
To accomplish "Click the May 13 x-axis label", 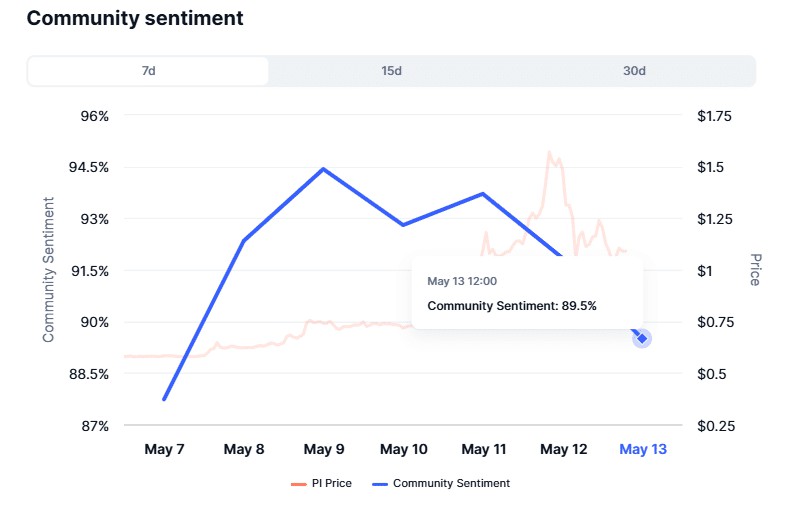I will 643,449.
